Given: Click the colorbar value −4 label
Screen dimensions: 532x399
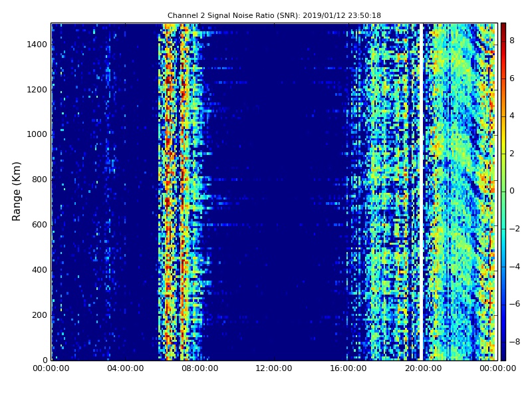Looking at the screenshot, I should pyautogui.click(x=514, y=267).
